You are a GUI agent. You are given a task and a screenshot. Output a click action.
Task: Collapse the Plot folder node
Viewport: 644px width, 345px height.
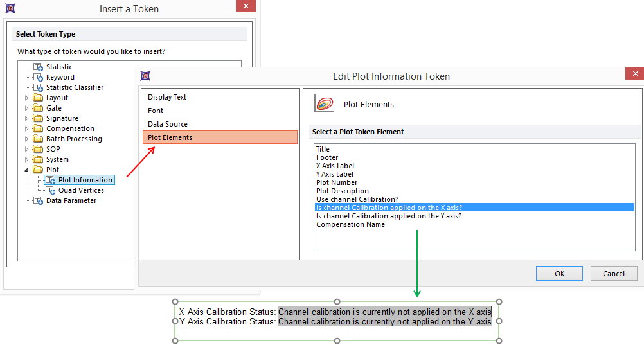(27, 170)
